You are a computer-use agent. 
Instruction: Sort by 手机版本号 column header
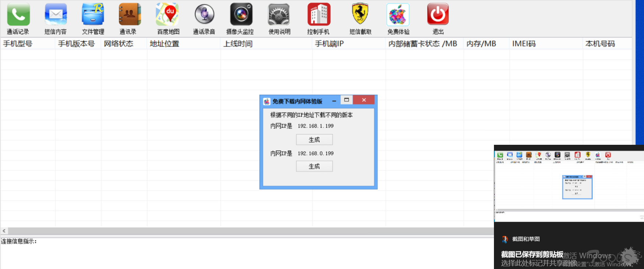[x=78, y=44]
